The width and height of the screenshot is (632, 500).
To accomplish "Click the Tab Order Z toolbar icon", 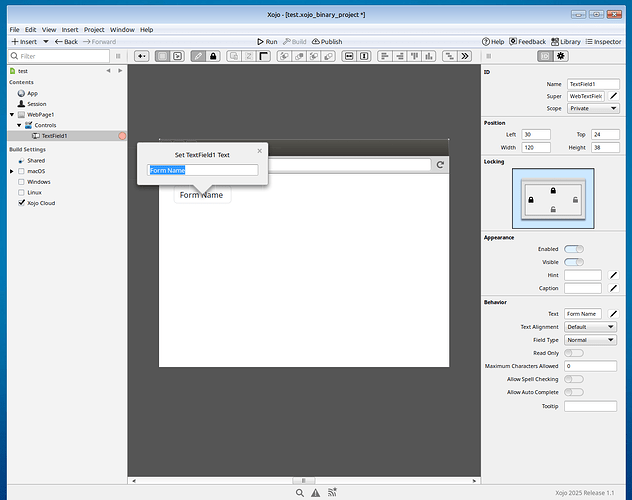I will pyautogui.click(x=249, y=56).
